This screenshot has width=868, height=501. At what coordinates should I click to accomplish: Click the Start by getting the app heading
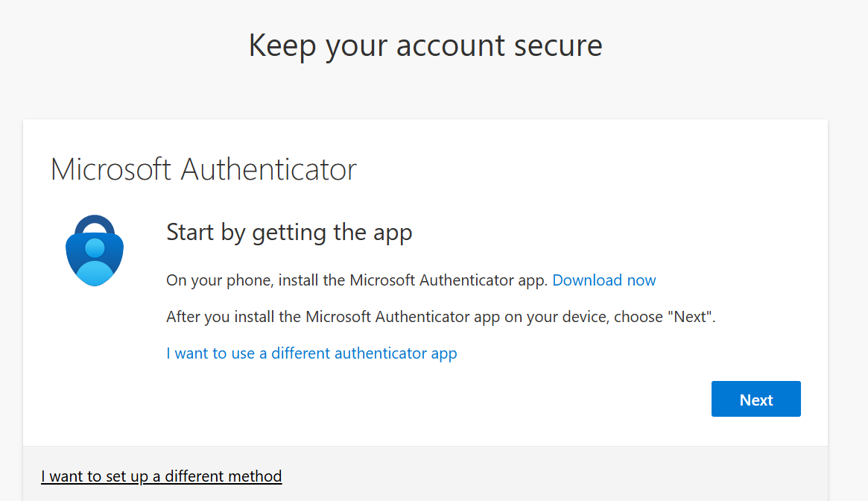[x=289, y=233]
